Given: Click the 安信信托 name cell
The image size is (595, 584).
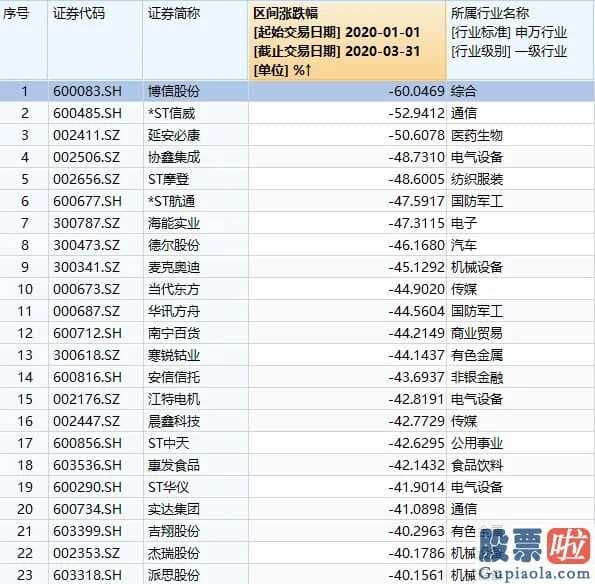Looking at the screenshot, I should (174, 378).
